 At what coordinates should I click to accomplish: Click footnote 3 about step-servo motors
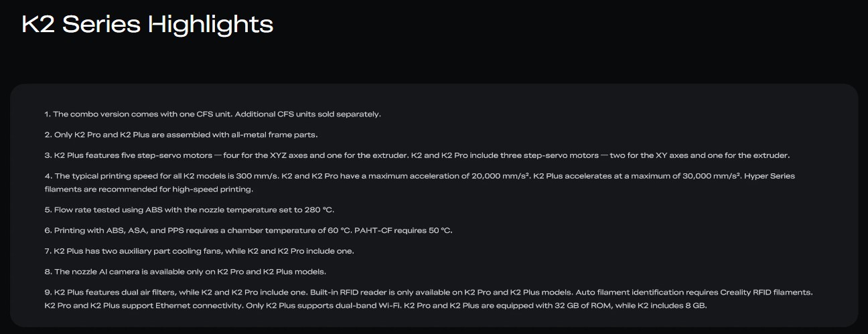coord(417,155)
